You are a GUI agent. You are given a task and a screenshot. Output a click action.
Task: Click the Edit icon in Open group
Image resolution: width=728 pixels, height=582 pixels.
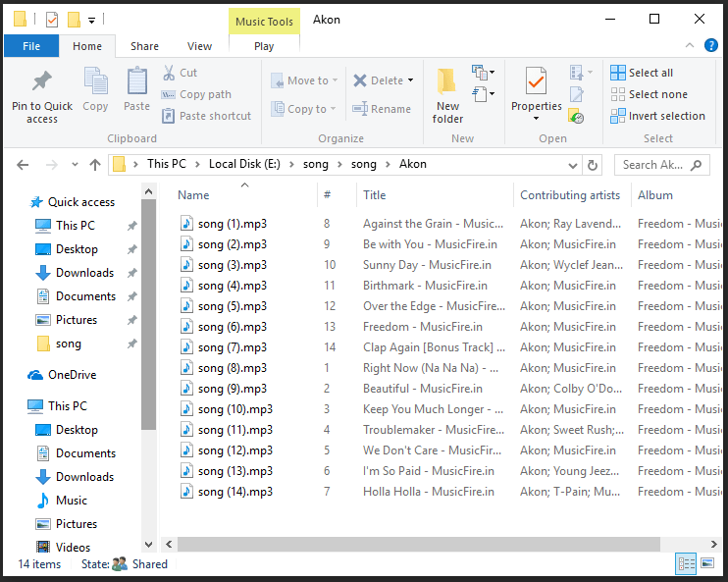pyautogui.click(x=577, y=94)
